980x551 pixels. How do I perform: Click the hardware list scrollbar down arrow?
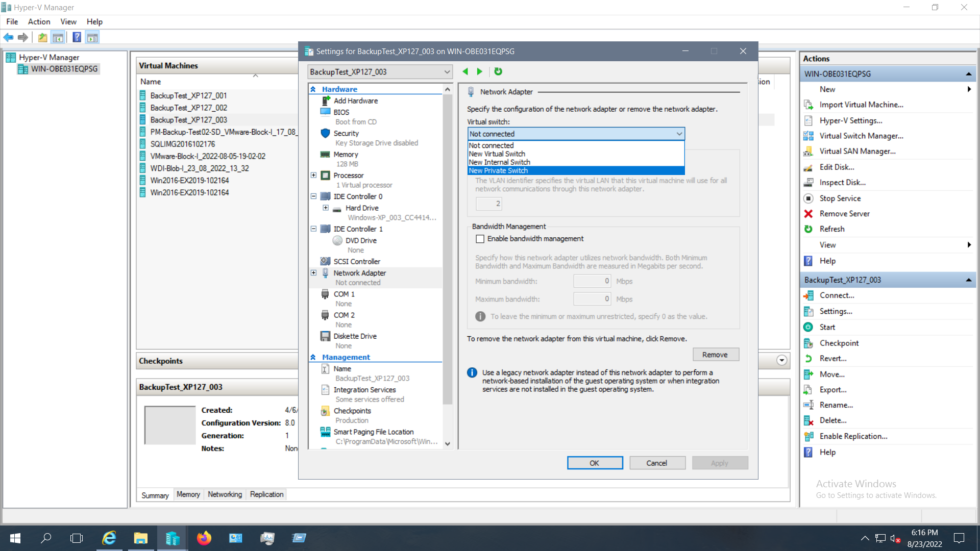tap(448, 444)
